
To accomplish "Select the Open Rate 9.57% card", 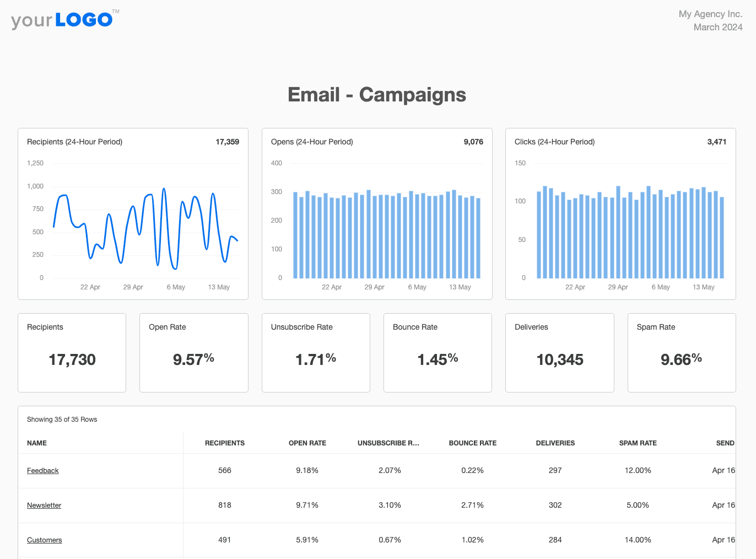I will tap(193, 353).
